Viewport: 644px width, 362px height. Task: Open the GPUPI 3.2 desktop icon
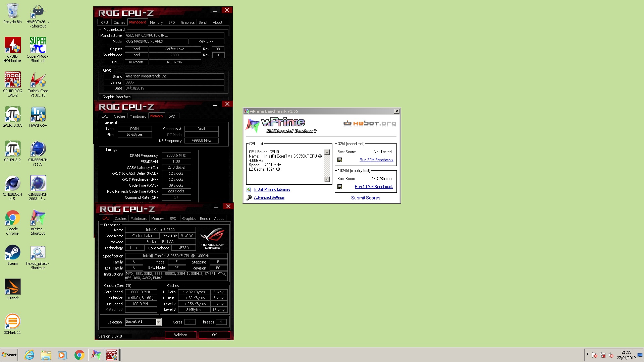[12, 151]
